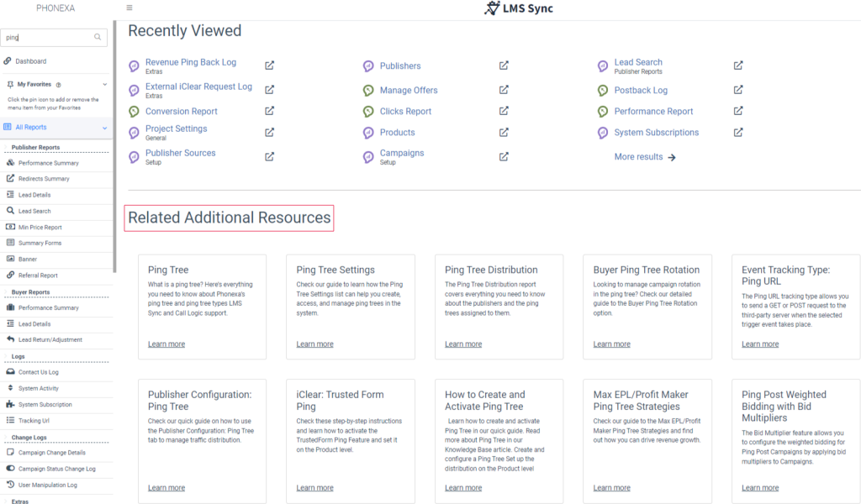
Task: Collapse the My Favorites section chevron
Action: pyautogui.click(x=105, y=85)
